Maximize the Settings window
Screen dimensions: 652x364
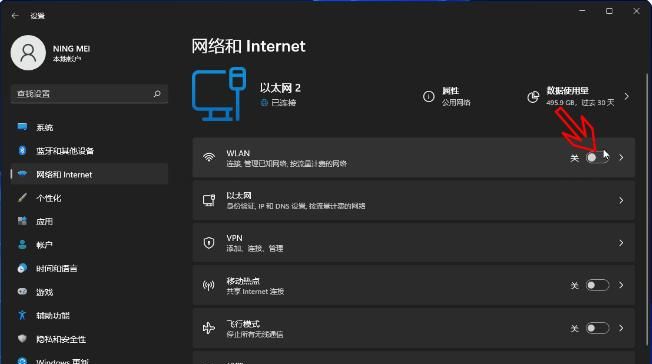pos(609,11)
